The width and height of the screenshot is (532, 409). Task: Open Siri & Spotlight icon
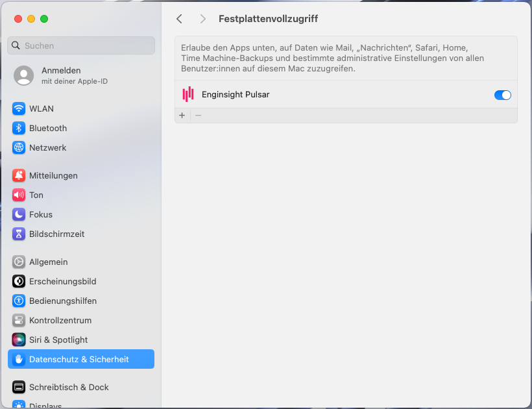click(19, 340)
